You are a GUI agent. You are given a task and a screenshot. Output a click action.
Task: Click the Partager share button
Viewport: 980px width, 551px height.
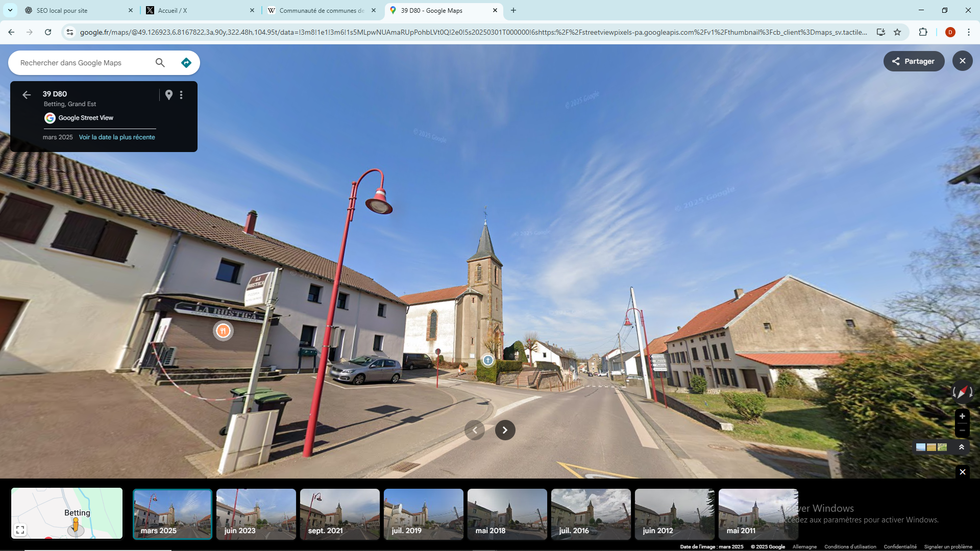point(914,61)
